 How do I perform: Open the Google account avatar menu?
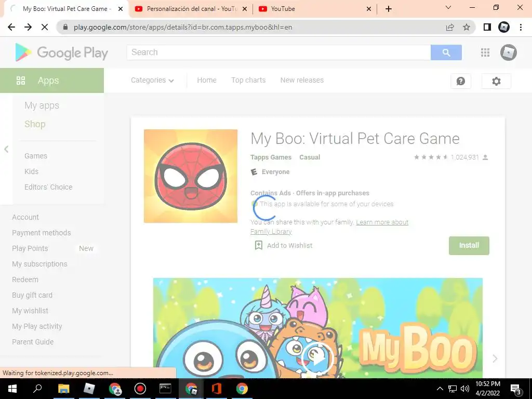pyautogui.click(x=508, y=52)
